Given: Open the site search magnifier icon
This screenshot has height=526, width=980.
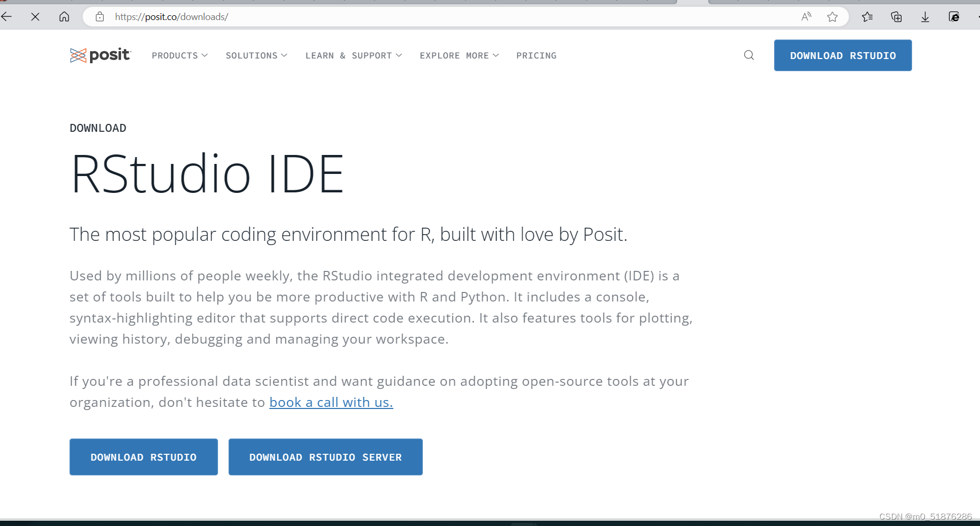Looking at the screenshot, I should click(749, 55).
